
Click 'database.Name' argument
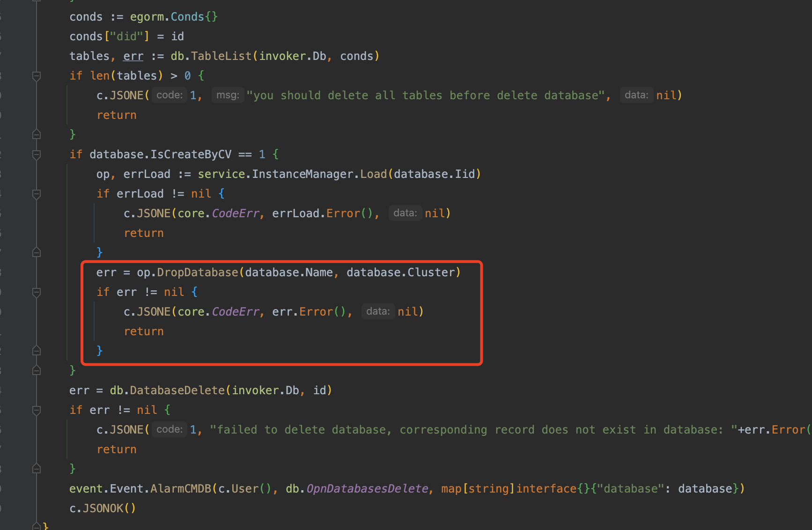tap(289, 272)
